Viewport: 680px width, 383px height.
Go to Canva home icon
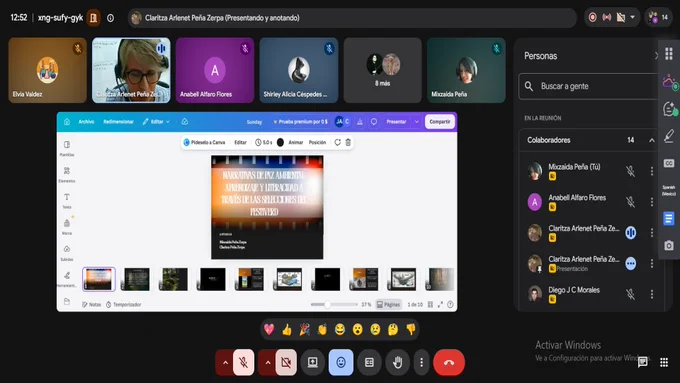pos(67,122)
